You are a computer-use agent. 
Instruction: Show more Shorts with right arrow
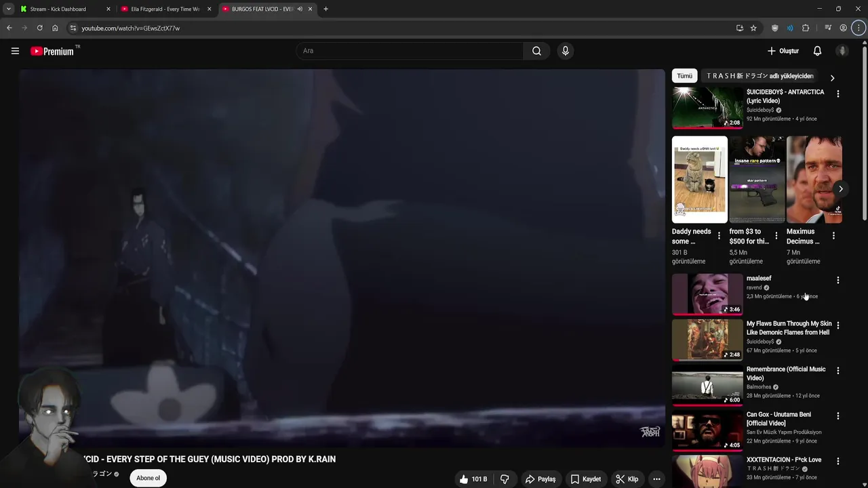click(840, 189)
